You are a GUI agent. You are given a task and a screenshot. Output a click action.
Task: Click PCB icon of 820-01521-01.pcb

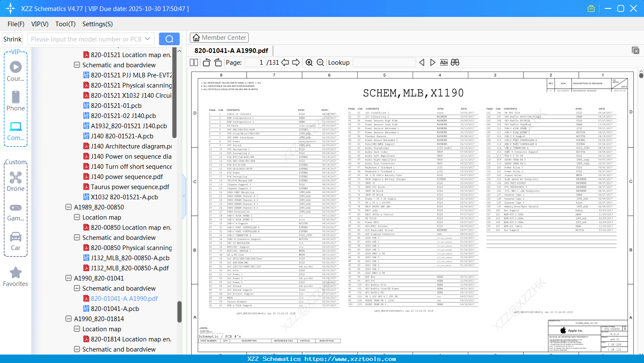pos(86,106)
